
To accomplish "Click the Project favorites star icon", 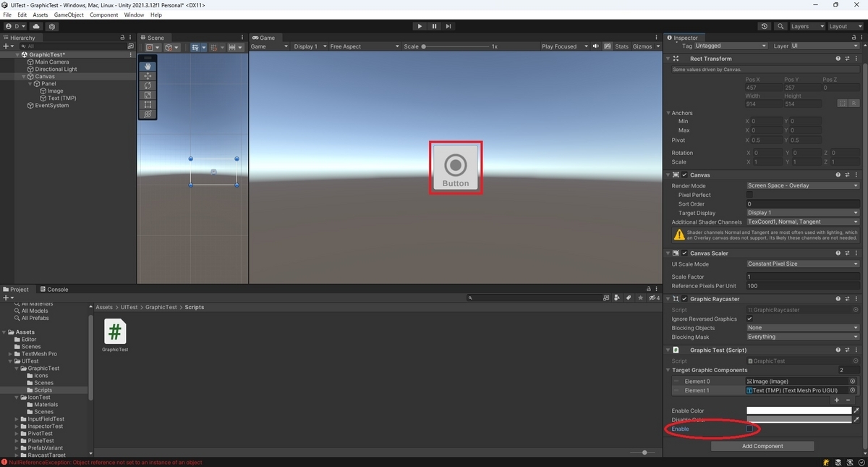I will [x=641, y=298].
